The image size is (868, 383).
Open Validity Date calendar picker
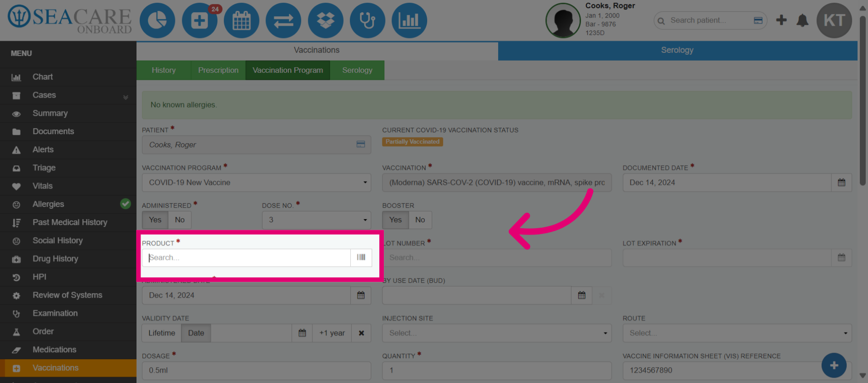pyautogui.click(x=302, y=333)
